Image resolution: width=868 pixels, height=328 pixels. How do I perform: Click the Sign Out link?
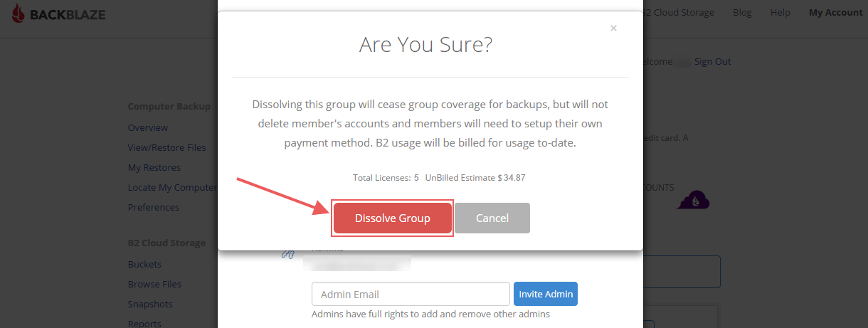tap(713, 62)
